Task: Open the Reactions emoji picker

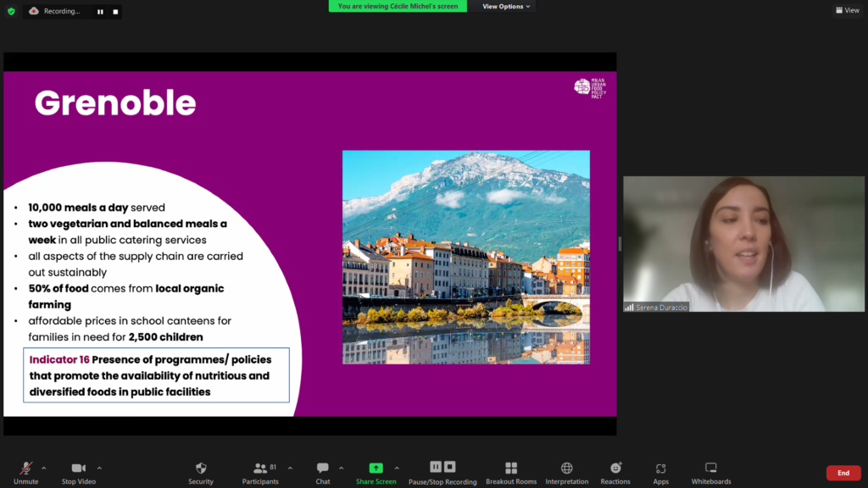Action: [615, 472]
